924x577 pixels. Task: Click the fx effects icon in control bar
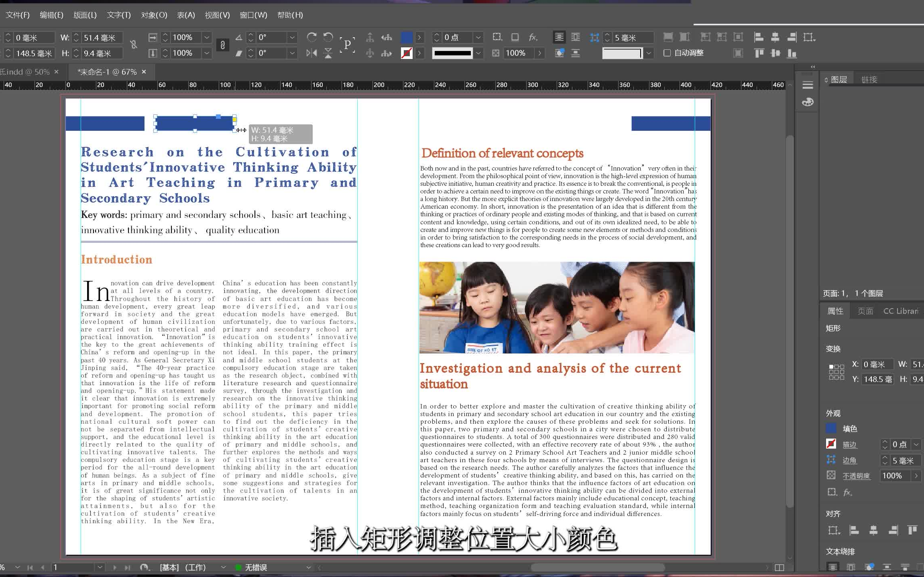[533, 37]
